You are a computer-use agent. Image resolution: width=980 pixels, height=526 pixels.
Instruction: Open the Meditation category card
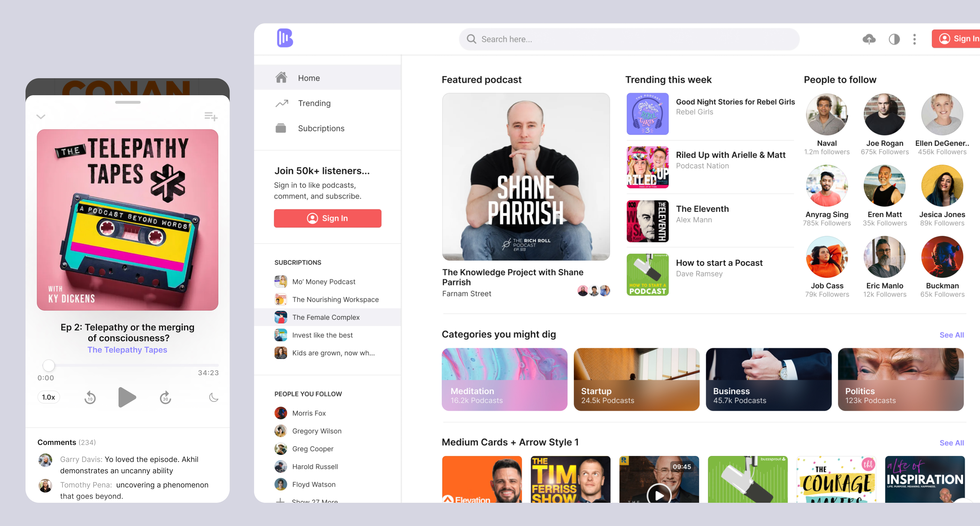pos(504,379)
